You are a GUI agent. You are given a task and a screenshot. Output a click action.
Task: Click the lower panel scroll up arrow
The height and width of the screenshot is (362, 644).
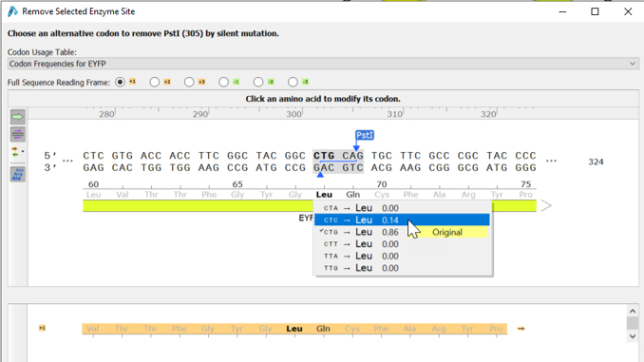pos(633,311)
